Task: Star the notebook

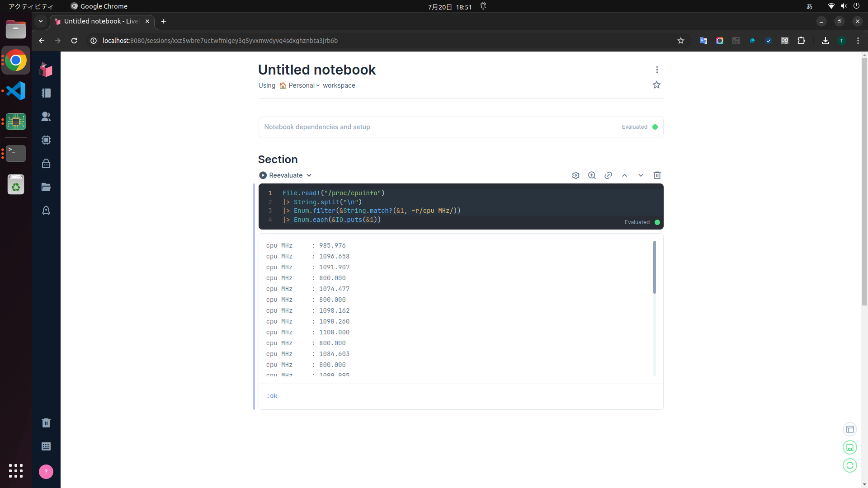Action: pos(656,85)
